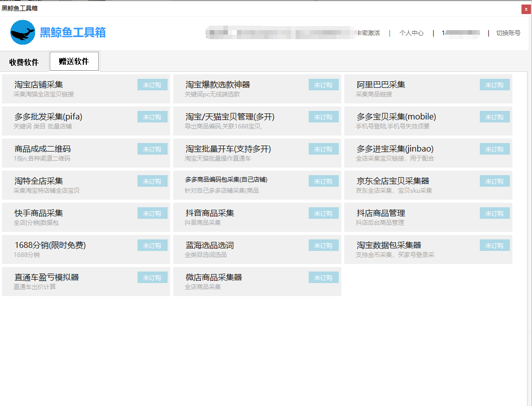The image size is (532, 406).
Task: Switch to the 收费软件 tab
Action: tap(24, 62)
